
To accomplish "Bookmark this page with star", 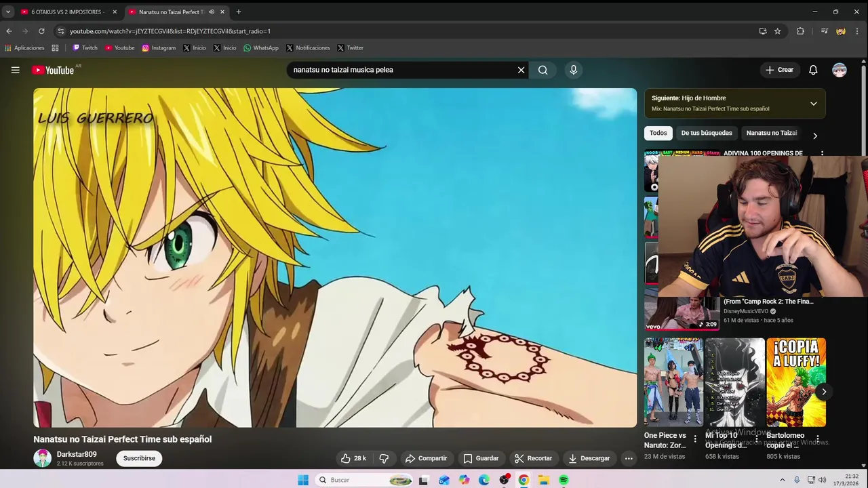I will click(x=777, y=31).
